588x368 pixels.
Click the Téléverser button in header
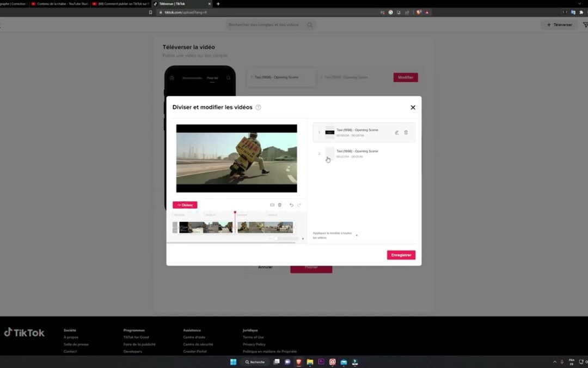click(x=559, y=25)
